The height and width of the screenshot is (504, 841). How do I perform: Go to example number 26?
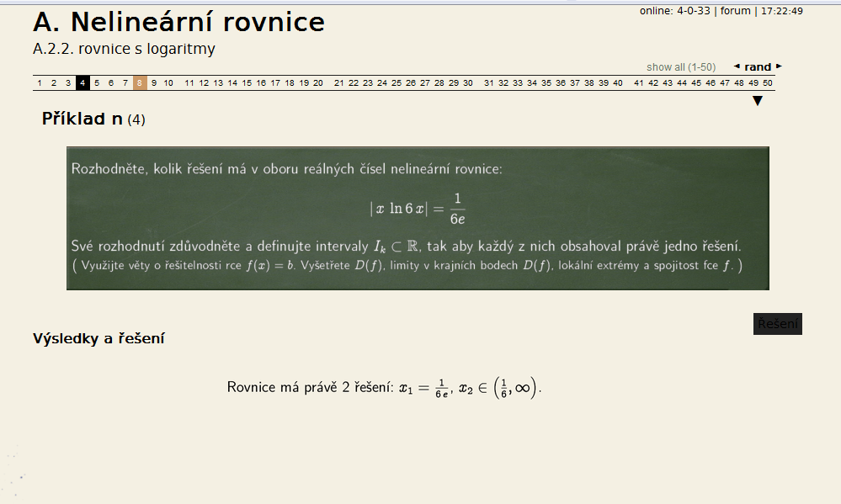click(x=411, y=82)
